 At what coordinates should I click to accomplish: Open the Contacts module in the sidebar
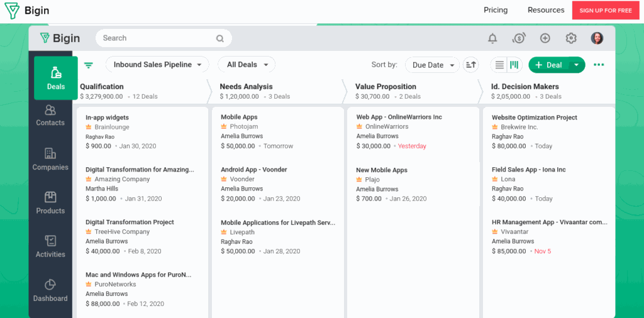pos(50,115)
